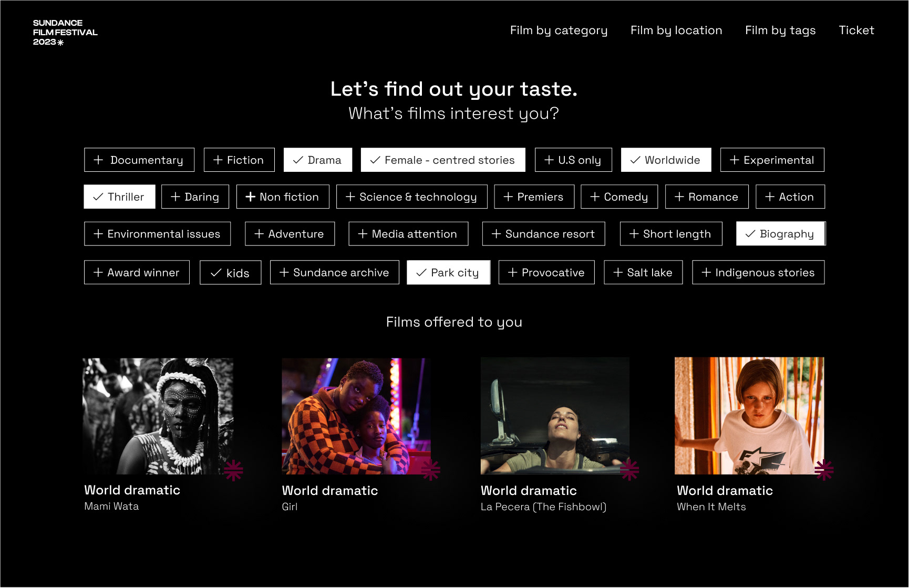The width and height of the screenshot is (909, 588).
Task: Click the plus icon beside Salt lake
Action: click(x=618, y=272)
